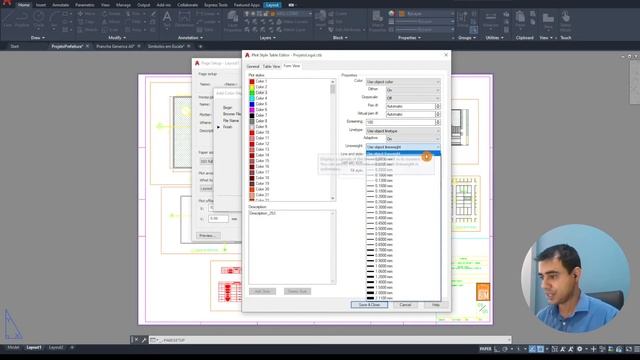The image size is (640, 360).
Task: Expand the Layers panel dropdown
Action: [x=267, y=38]
